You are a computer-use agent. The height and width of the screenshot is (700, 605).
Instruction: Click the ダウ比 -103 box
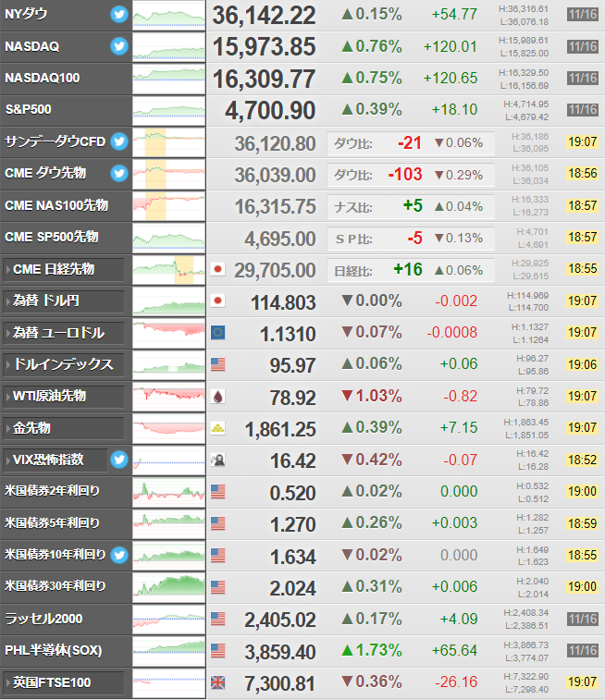pos(411,175)
